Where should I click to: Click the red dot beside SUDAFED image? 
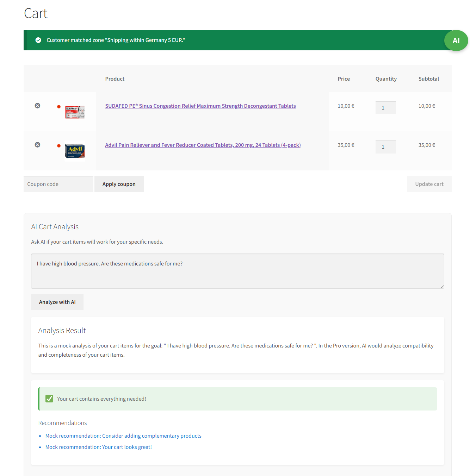tap(59, 107)
